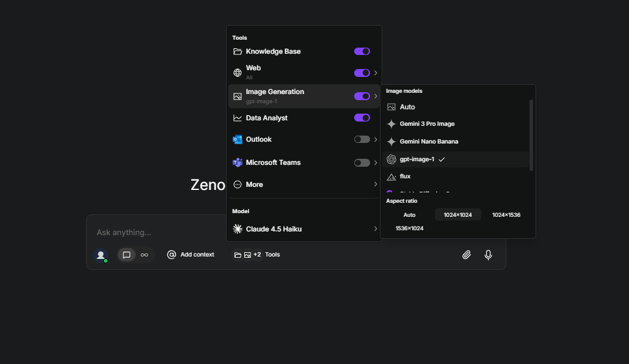Click the image icon in Tools button
Screen dimensions: 629x364
point(247,255)
